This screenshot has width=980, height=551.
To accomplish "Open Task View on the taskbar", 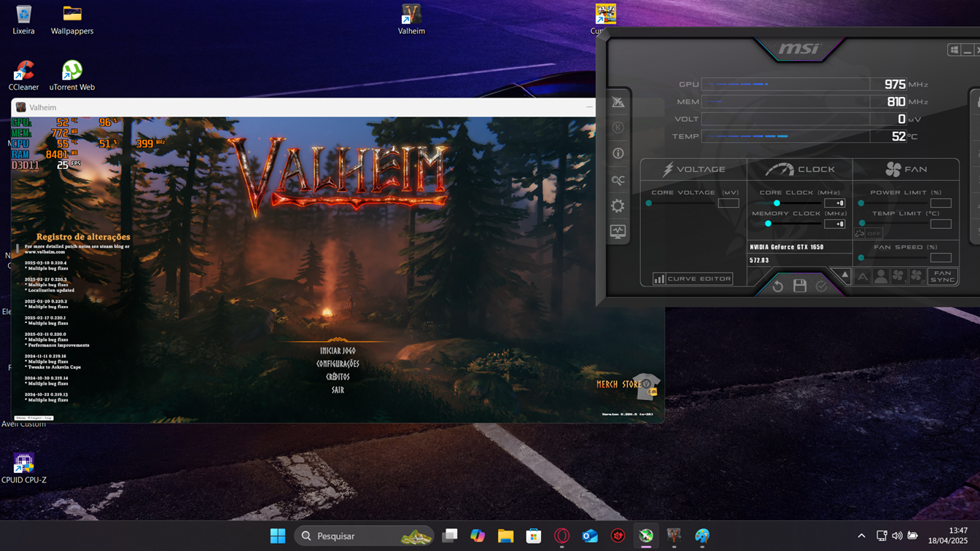I will tap(450, 536).
